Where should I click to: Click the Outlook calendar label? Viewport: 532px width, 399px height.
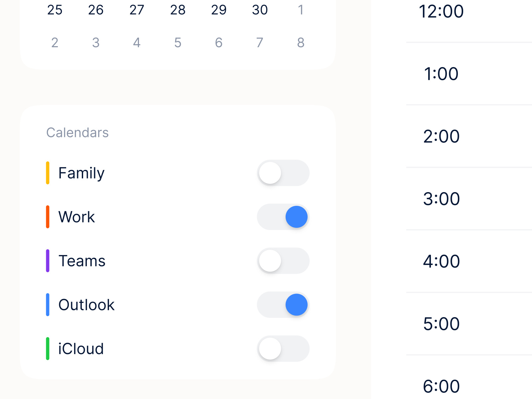pyautogui.click(x=86, y=305)
